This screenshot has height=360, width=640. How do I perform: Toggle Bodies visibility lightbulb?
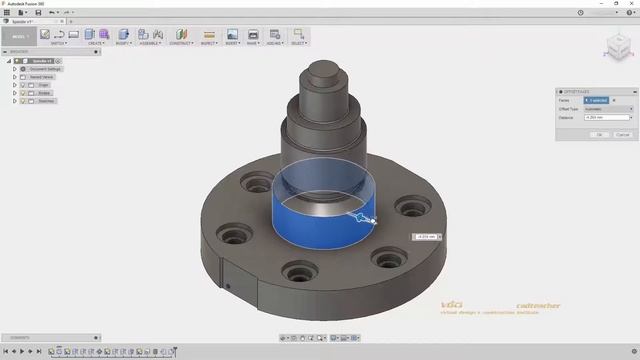(23, 93)
